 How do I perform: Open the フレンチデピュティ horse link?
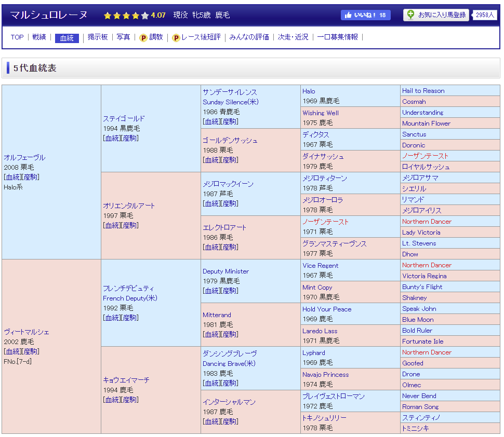(128, 289)
